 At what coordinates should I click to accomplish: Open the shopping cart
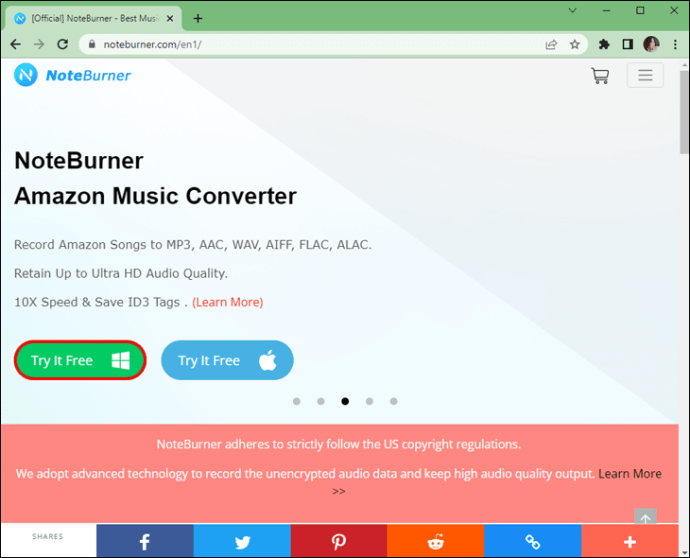click(600, 76)
